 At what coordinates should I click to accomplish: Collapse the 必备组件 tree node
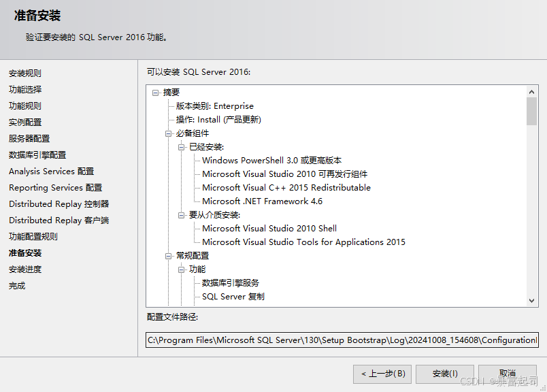tap(169, 133)
